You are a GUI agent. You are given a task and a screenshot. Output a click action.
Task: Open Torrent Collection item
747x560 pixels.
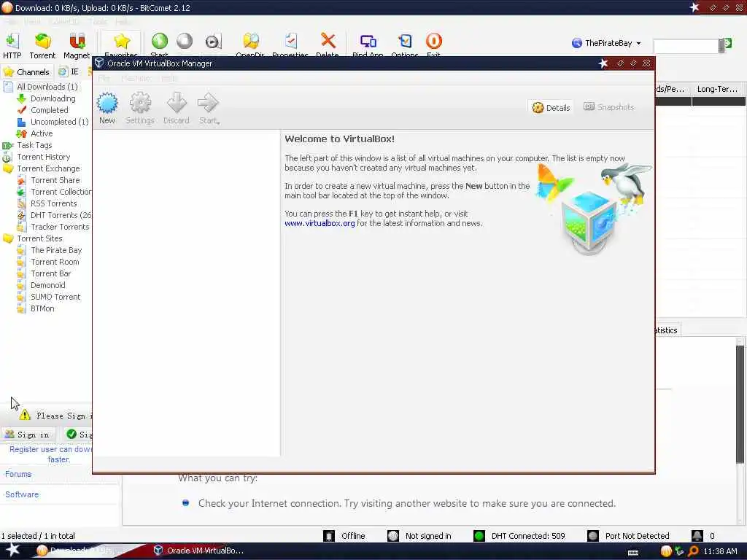point(61,192)
